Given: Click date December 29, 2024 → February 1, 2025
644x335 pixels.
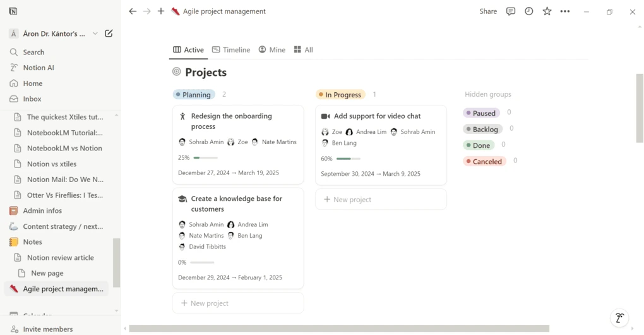Looking at the screenshot, I should point(230,278).
